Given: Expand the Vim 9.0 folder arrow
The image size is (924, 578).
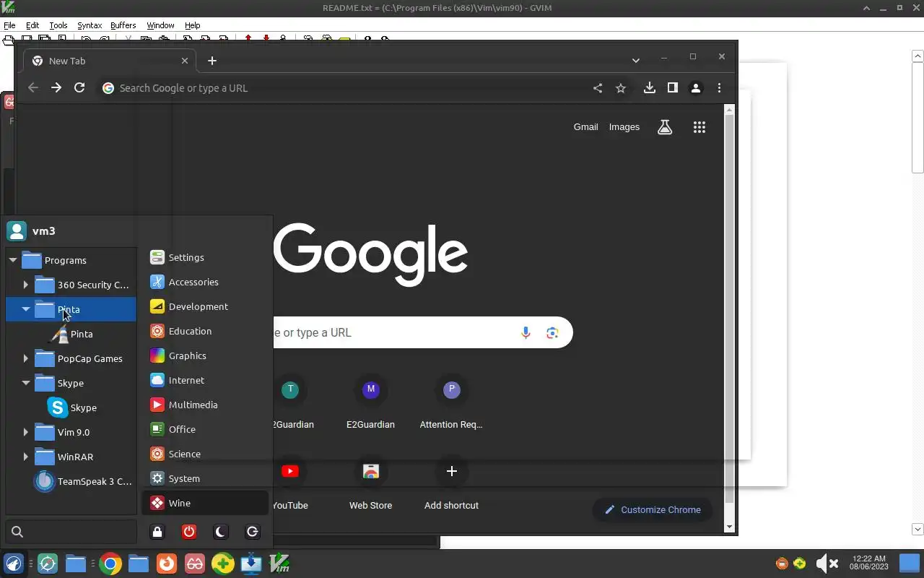Looking at the screenshot, I should [x=26, y=432].
